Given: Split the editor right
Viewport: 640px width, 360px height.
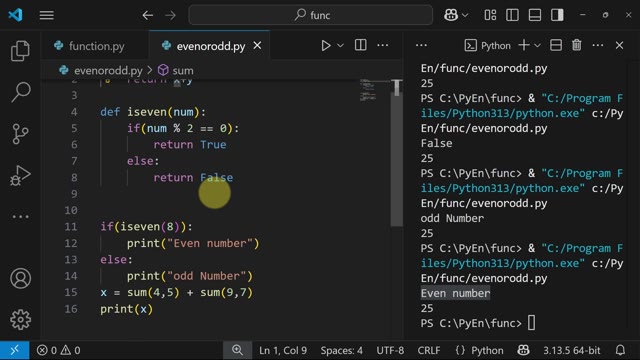Looking at the screenshot, I should pos(360,45).
